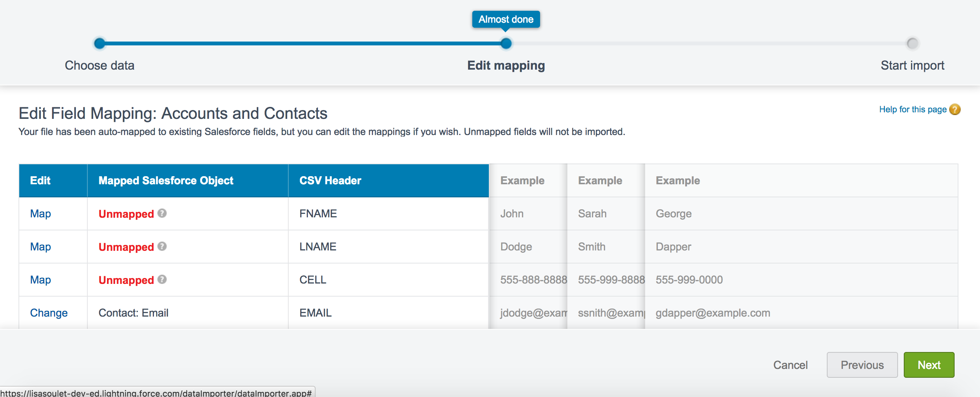Select the Start import step label
The image size is (980, 397).
pyautogui.click(x=912, y=65)
